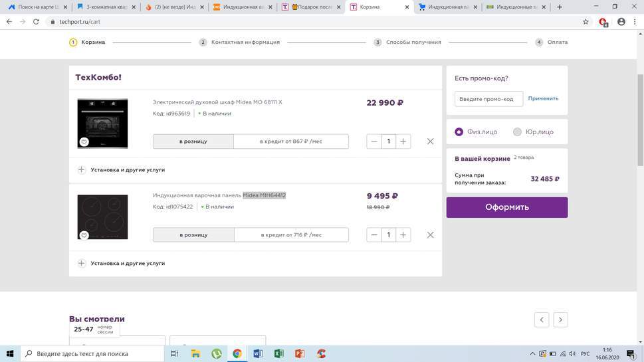Go to Контактная информация checkout step
The height and width of the screenshot is (362, 644).
point(245,43)
